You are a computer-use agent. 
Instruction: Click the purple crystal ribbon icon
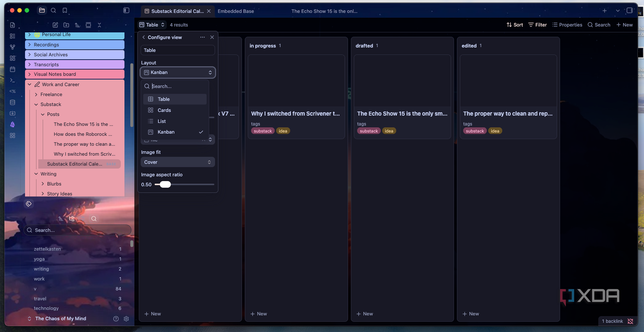point(12,124)
